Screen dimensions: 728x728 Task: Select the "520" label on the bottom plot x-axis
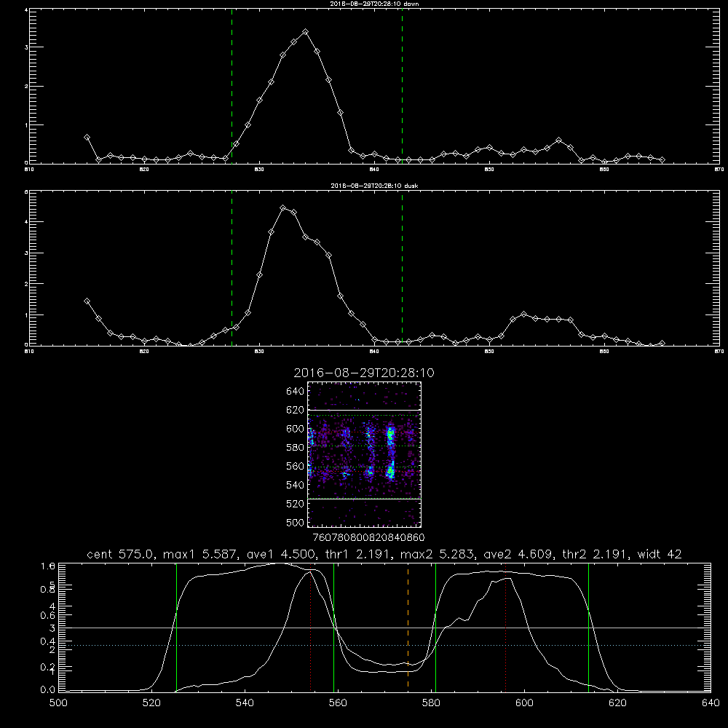coord(151,703)
